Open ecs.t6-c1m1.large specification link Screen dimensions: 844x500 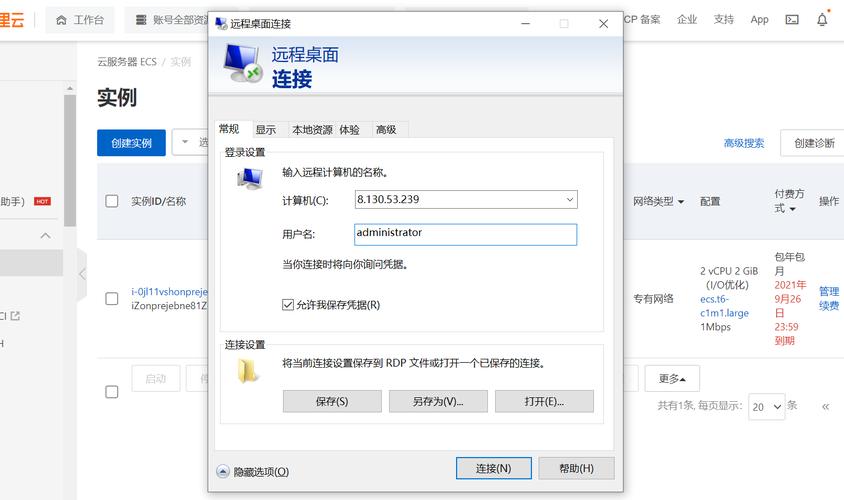click(725, 306)
